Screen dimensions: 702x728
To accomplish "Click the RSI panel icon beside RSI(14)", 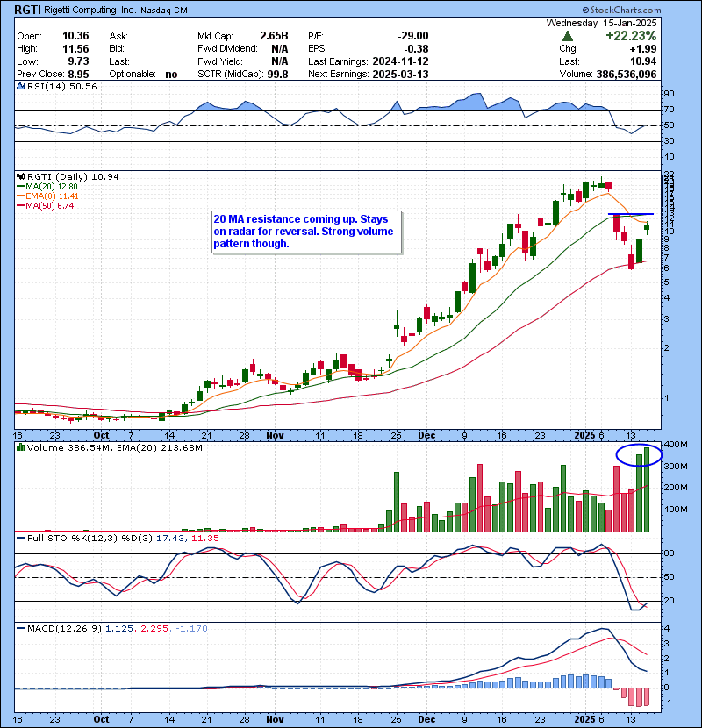I will pyautogui.click(x=20, y=86).
